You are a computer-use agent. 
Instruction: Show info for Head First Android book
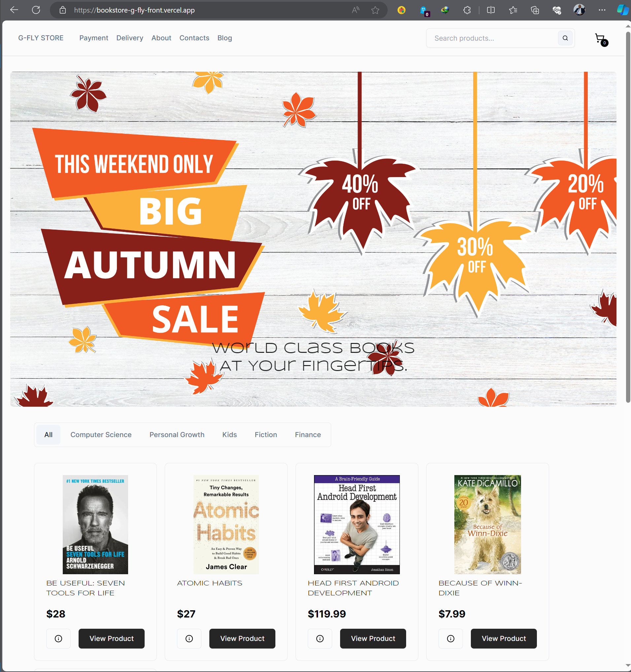(x=320, y=639)
